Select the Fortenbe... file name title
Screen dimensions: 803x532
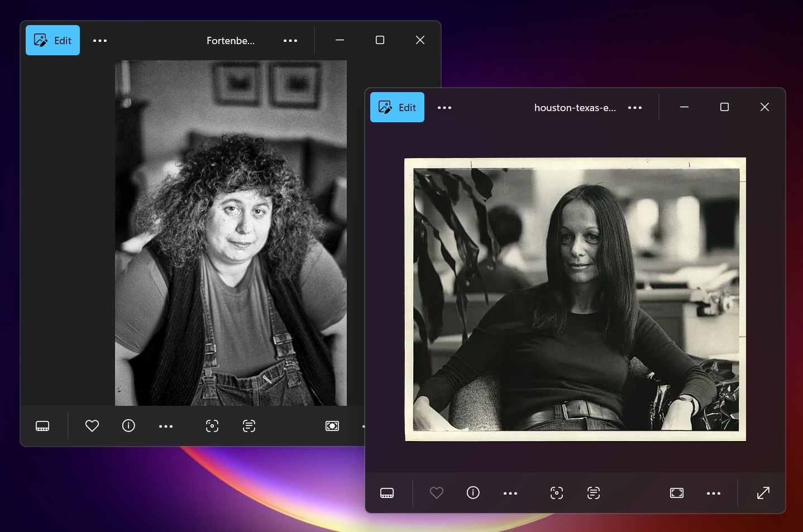tap(231, 41)
